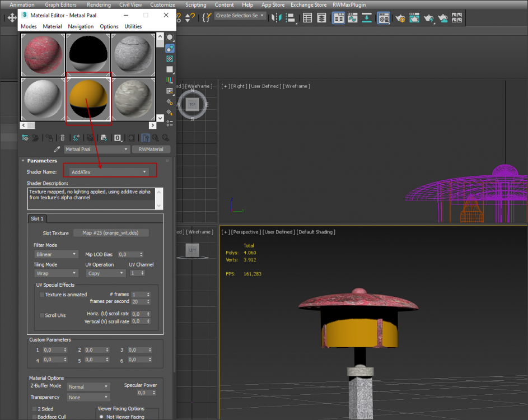Click the Reset Map/Material trash icon
The height and width of the screenshot is (420, 528).
tap(63, 138)
